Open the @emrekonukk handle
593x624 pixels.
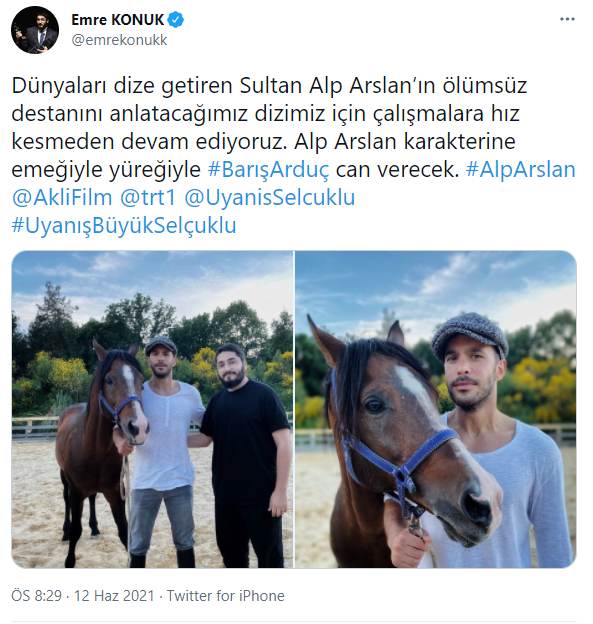pyautogui.click(x=119, y=40)
